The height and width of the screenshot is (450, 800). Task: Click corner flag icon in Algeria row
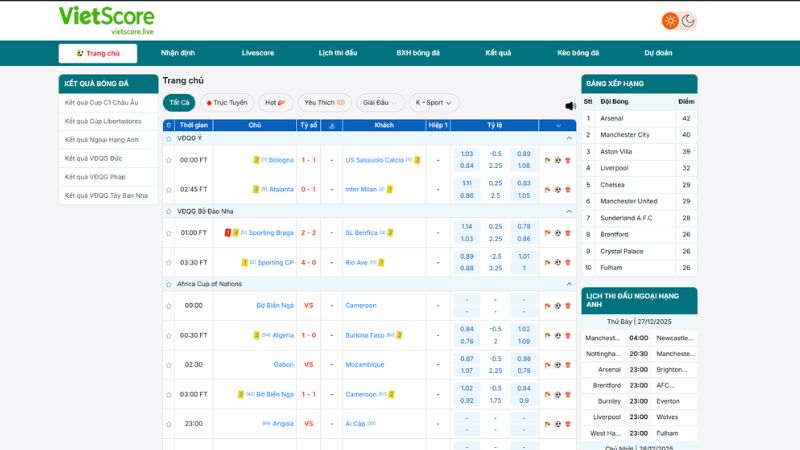547,336
